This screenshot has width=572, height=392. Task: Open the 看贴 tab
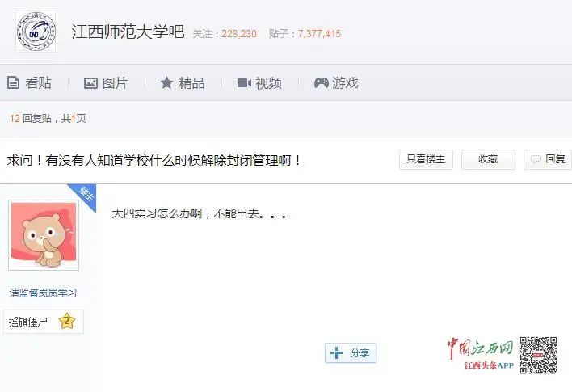click(30, 83)
